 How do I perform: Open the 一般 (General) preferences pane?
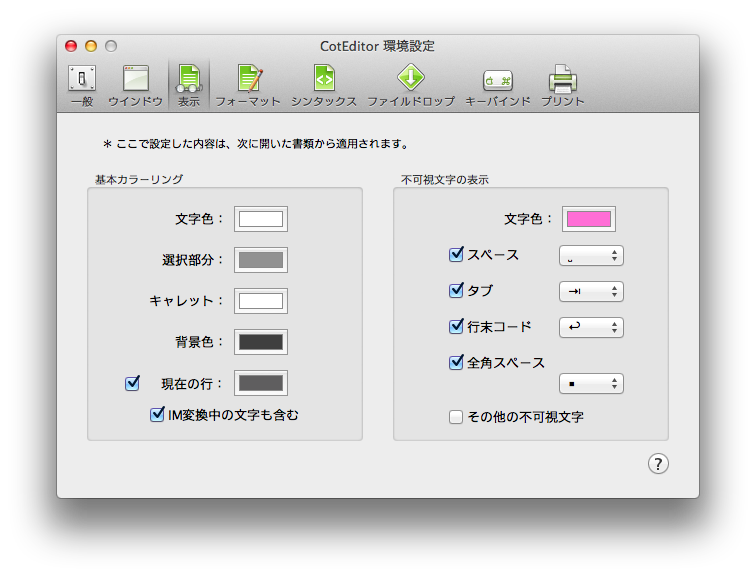tap(82, 85)
